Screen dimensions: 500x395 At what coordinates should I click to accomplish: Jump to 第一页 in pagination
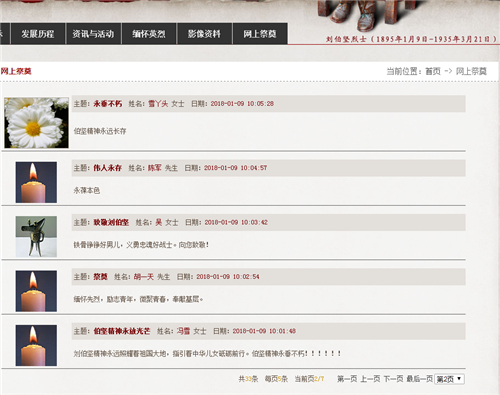(x=347, y=379)
